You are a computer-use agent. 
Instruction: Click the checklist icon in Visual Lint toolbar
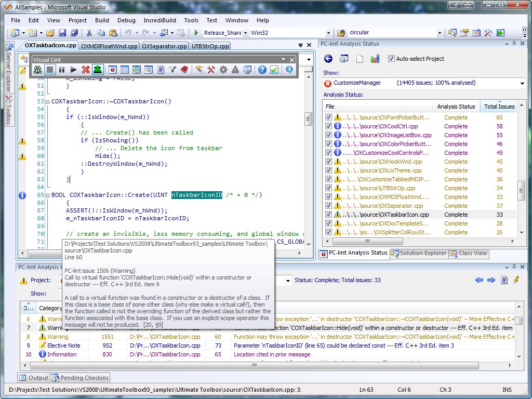[125, 70]
